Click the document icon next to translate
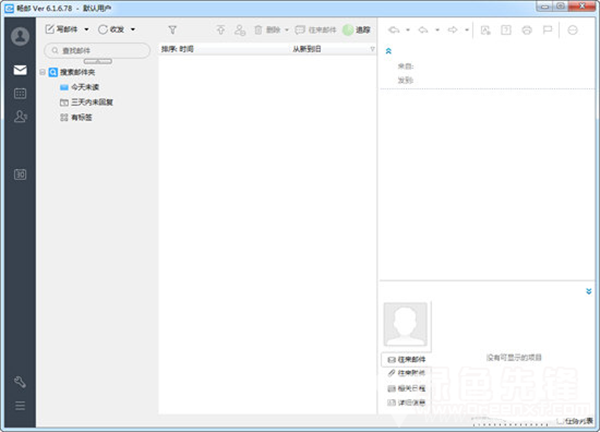Image resolution: width=600 pixels, height=432 pixels. (506, 30)
